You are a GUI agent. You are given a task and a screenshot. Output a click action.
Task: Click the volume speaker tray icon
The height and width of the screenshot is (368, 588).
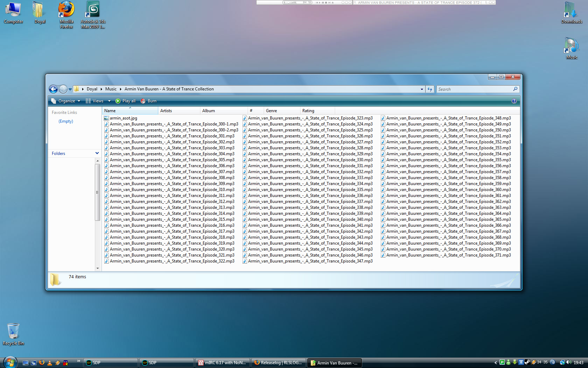click(569, 362)
